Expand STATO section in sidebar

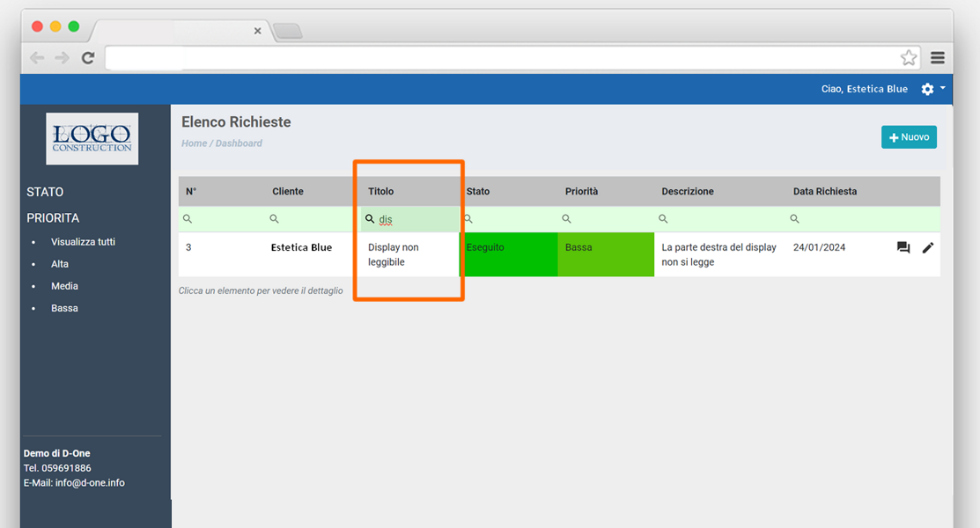click(45, 192)
